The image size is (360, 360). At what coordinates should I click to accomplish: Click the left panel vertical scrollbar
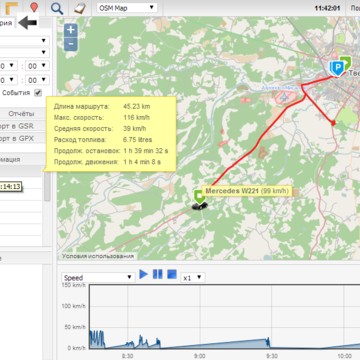tap(47, 187)
